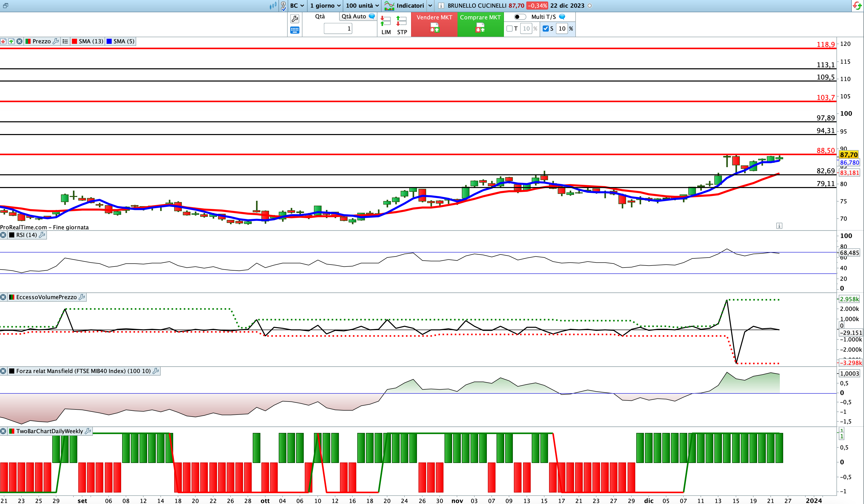Image resolution: width=864 pixels, height=504 pixels.
Task: Open the 100 unità dropdown
Action: (362, 6)
